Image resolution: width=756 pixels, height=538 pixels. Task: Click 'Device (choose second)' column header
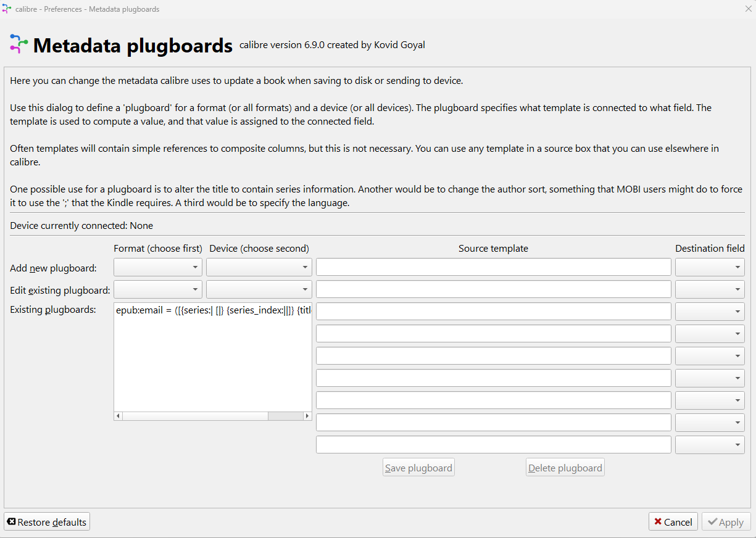(259, 248)
